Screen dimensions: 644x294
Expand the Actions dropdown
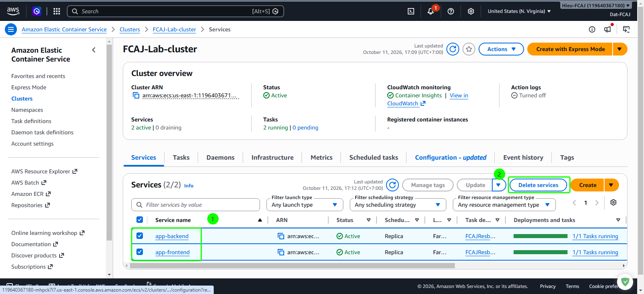[x=501, y=49]
